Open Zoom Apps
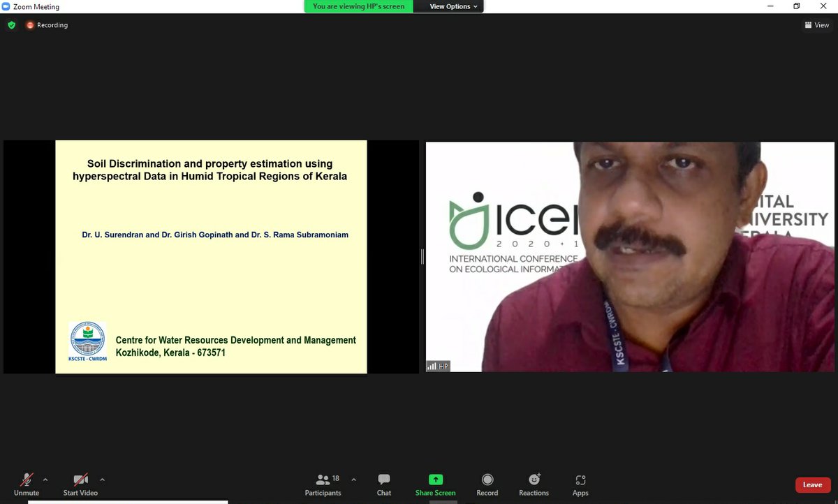 pyautogui.click(x=580, y=485)
